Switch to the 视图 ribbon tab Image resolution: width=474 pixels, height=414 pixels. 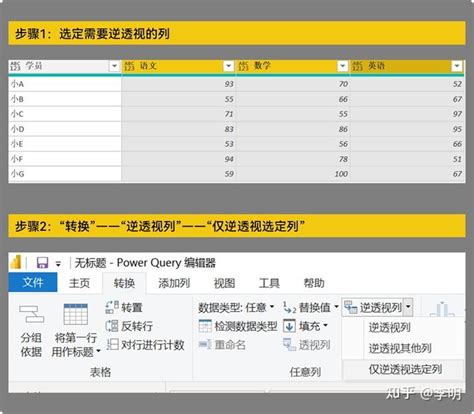(224, 283)
